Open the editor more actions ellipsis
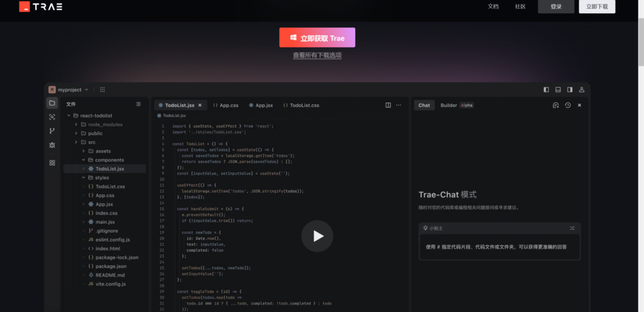The width and height of the screenshot is (644, 312). coord(398,105)
